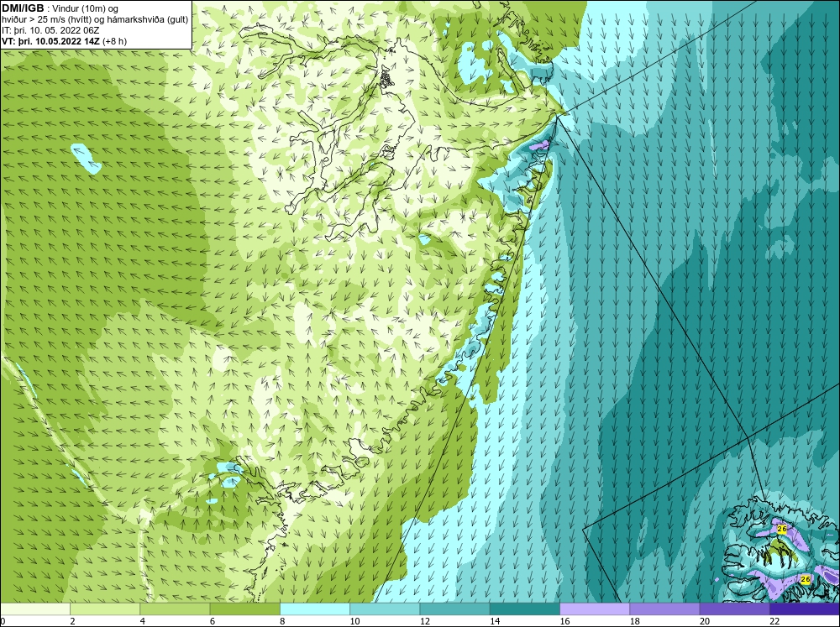Image resolution: width=840 pixels, height=627 pixels.
Task: Click the '8' label on the wind scale
Action: point(282,621)
